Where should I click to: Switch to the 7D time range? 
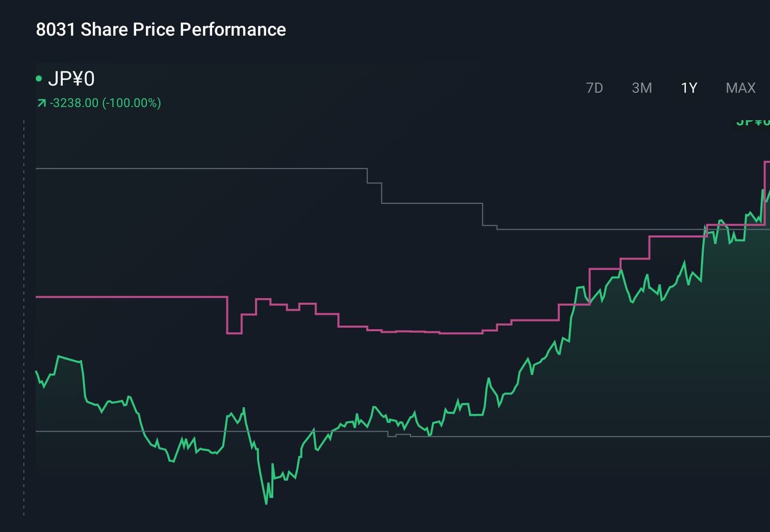(x=595, y=88)
